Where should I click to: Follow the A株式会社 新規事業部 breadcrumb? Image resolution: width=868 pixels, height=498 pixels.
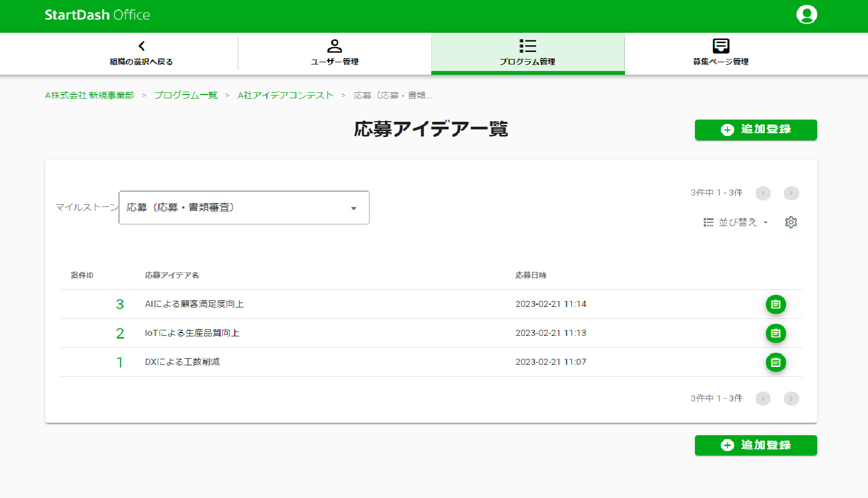[x=90, y=96]
